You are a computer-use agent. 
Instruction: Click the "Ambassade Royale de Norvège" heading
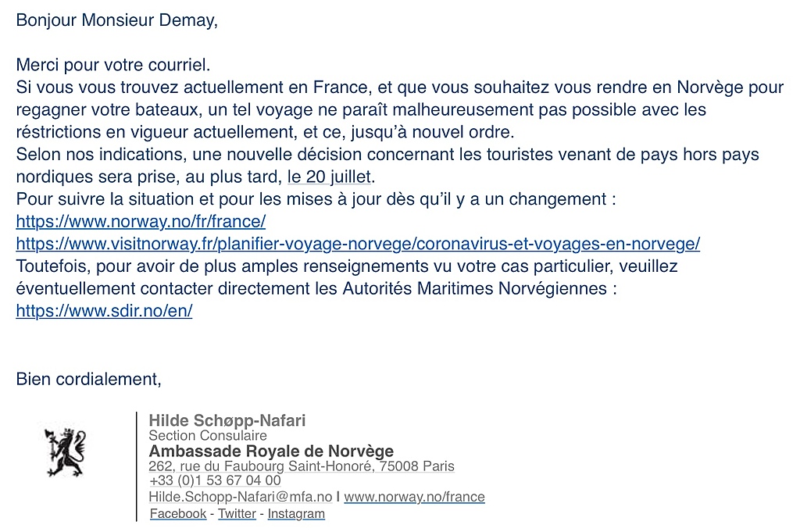(271, 451)
